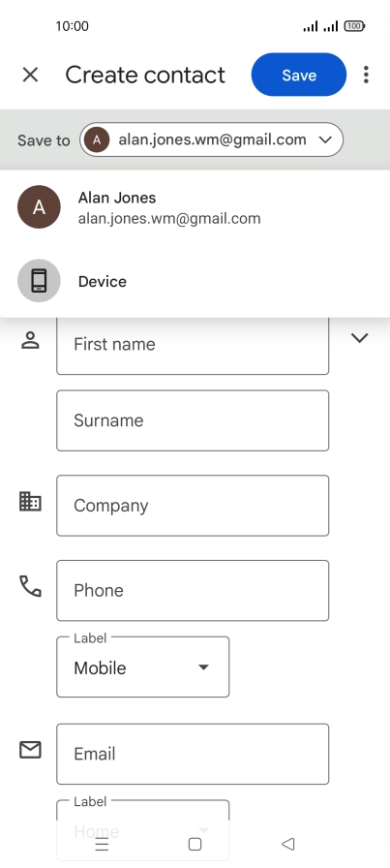
Task: Focus the Phone number field
Action: tap(193, 591)
